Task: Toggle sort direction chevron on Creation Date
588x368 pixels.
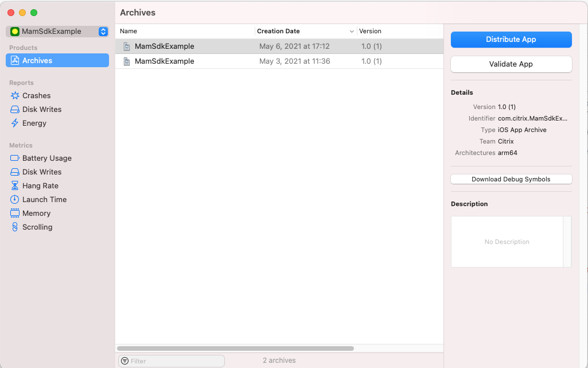Action: (352, 32)
